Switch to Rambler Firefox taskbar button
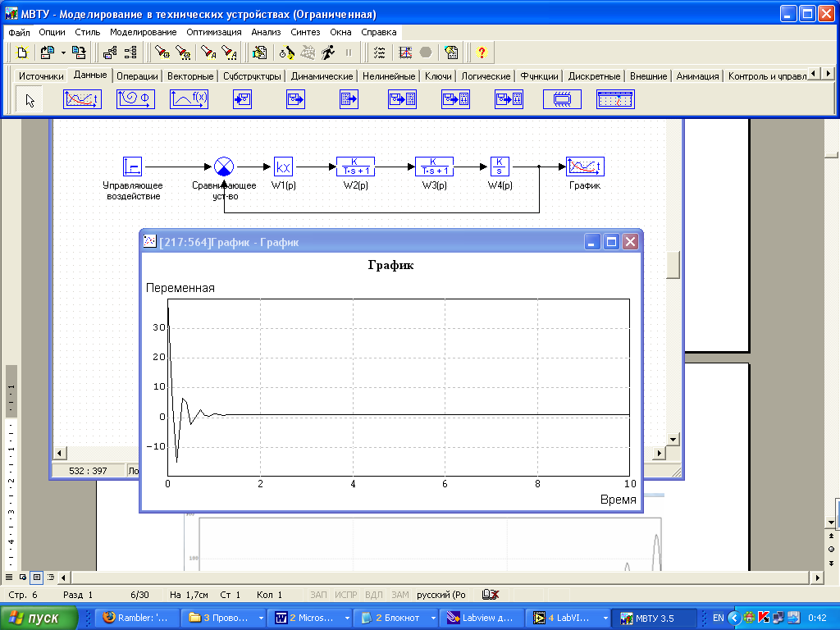840x630 pixels. tap(135, 618)
